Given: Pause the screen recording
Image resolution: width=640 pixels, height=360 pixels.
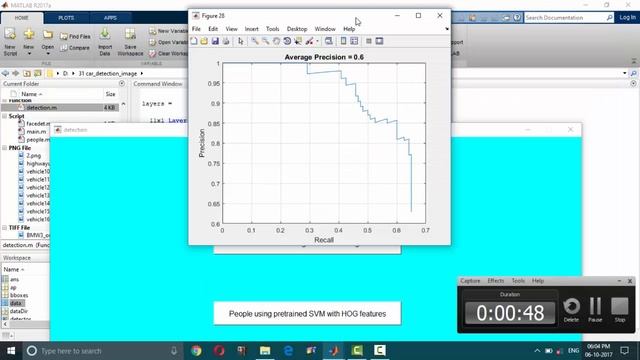Looking at the screenshot, I should (x=595, y=310).
